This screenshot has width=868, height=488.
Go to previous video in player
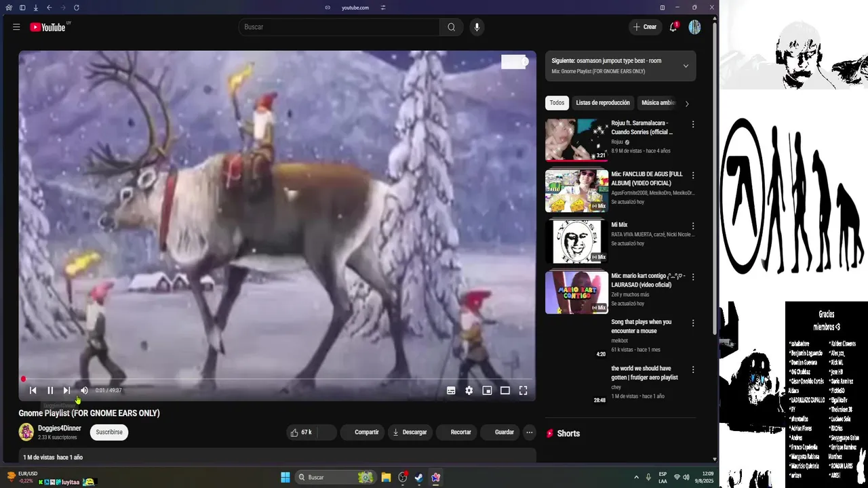[33, 390]
